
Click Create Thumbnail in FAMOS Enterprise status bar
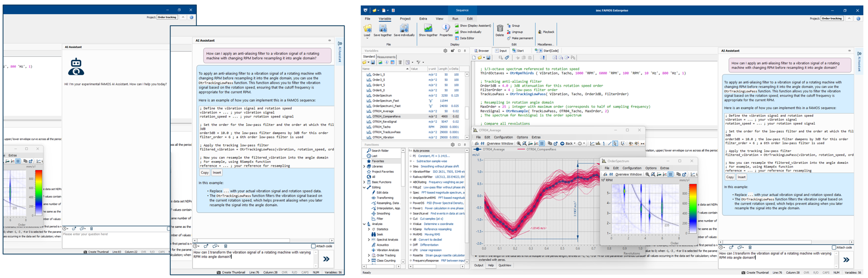pyautogui.click(x=754, y=273)
